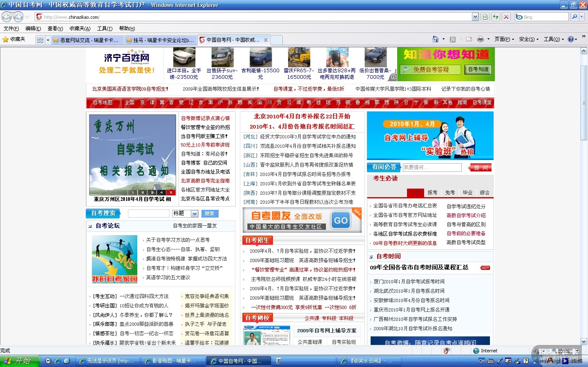Image resolution: width=588 pixels, height=367 pixels.
Task: Click the Bing search magnifier icon
Action: [x=575, y=17]
